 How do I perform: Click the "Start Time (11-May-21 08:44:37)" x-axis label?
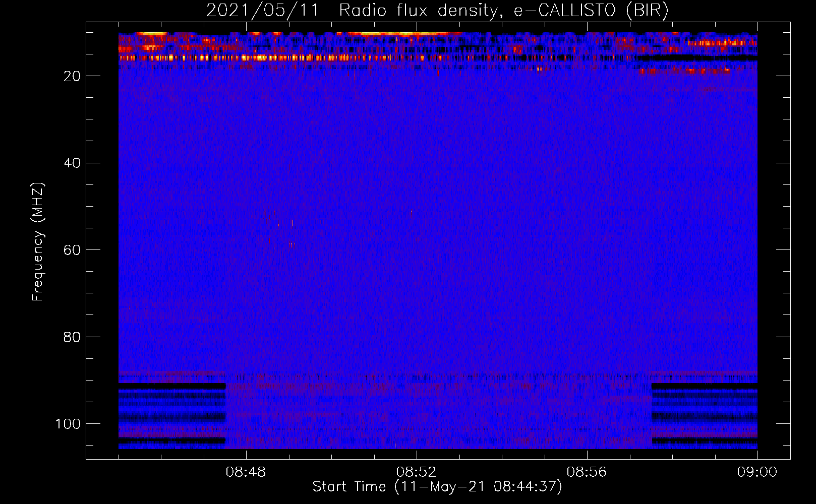(x=437, y=487)
